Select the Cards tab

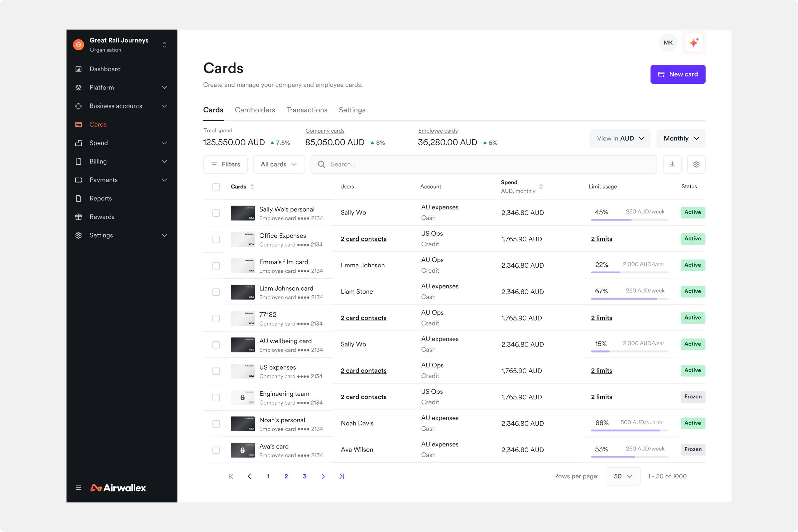click(x=213, y=110)
